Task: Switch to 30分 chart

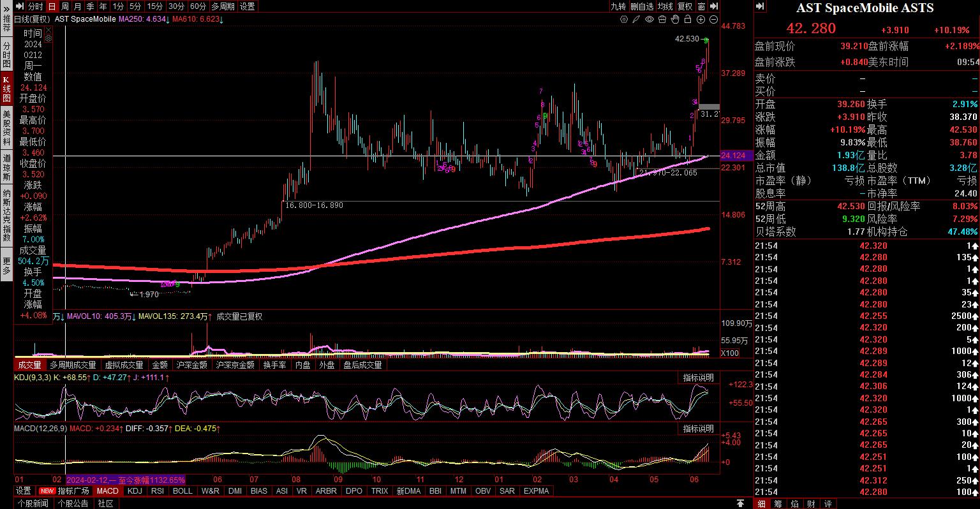Action: coord(176,6)
